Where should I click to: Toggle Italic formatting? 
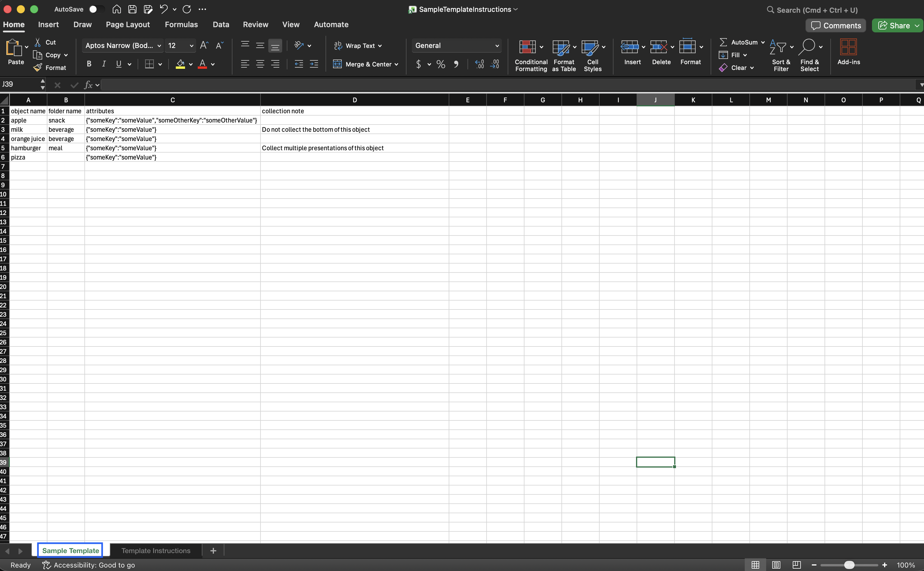click(104, 64)
